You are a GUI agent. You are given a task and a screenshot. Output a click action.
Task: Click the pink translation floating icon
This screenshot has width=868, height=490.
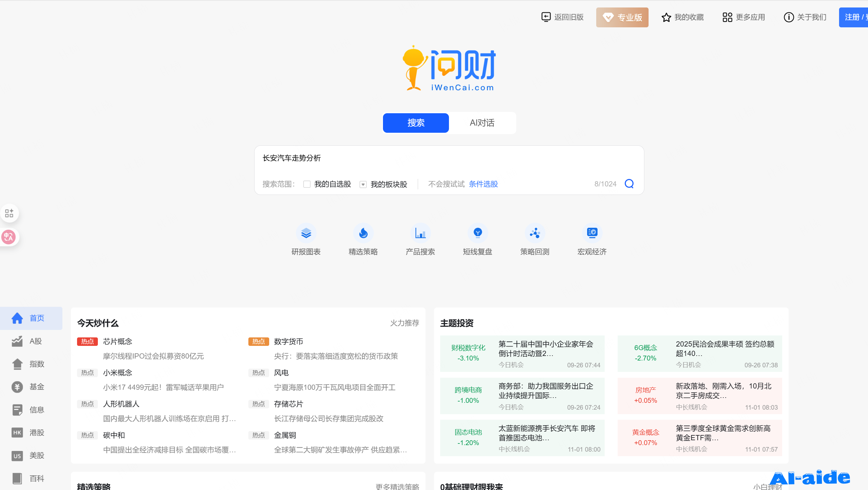click(8, 237)
